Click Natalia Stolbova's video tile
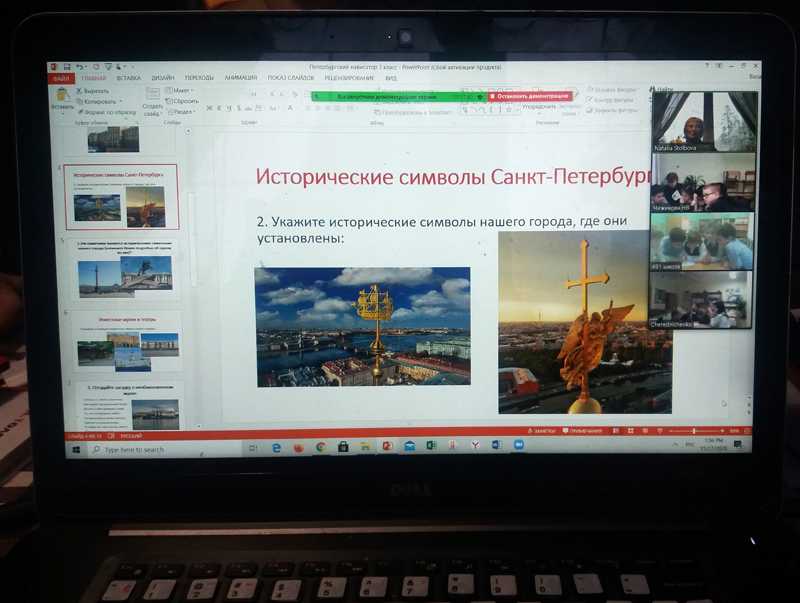Viewport: 800px width, 603px height. (x=704, y=122)
